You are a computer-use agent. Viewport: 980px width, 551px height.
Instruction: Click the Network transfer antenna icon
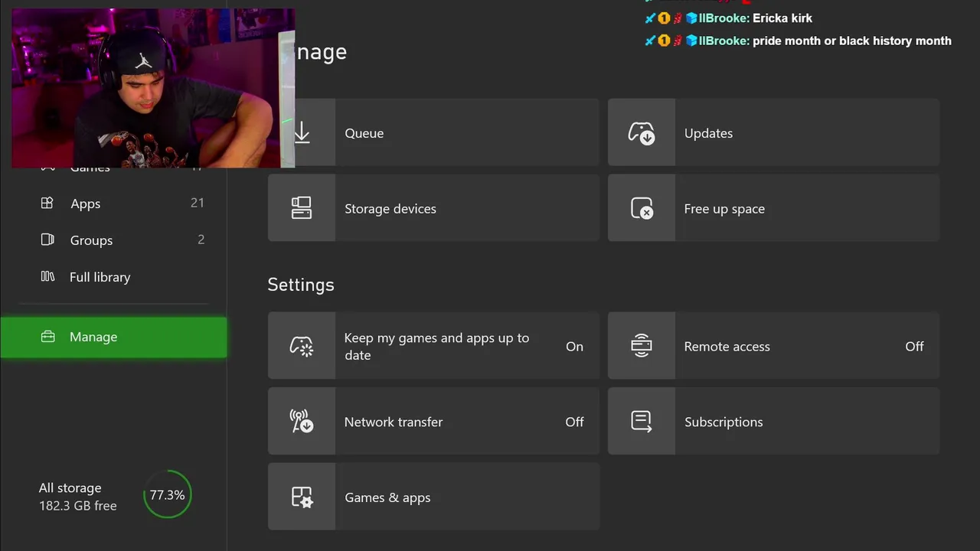tap(302, 422)
